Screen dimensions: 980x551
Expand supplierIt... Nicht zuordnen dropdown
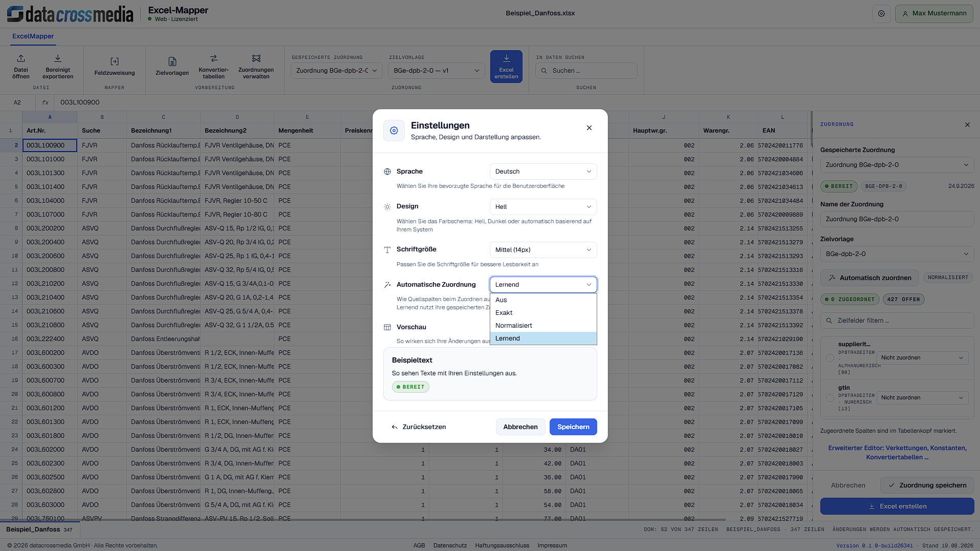point(922,358)
